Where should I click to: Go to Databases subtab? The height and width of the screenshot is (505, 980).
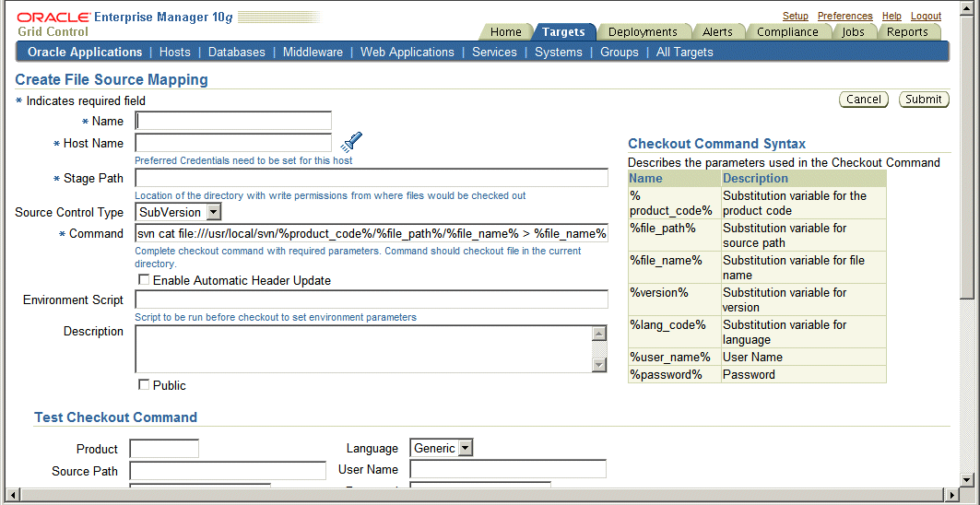(236, 52)
